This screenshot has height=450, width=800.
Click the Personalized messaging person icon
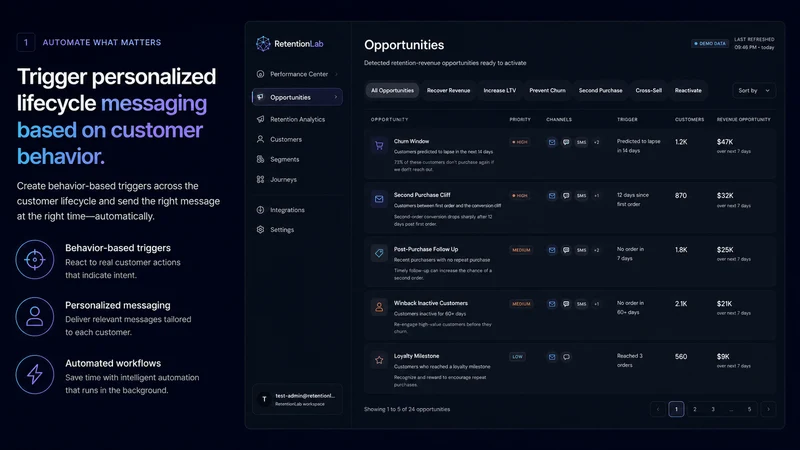(35, 317)
